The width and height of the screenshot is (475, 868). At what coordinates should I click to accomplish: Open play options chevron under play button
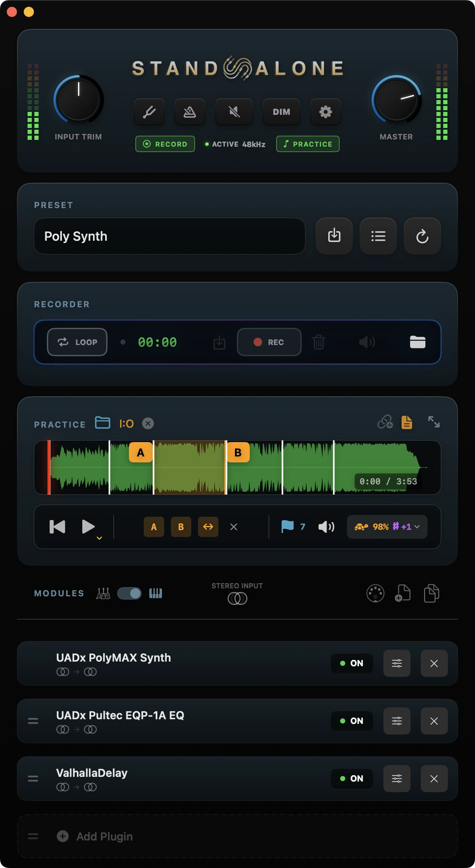tap(99, 538)
